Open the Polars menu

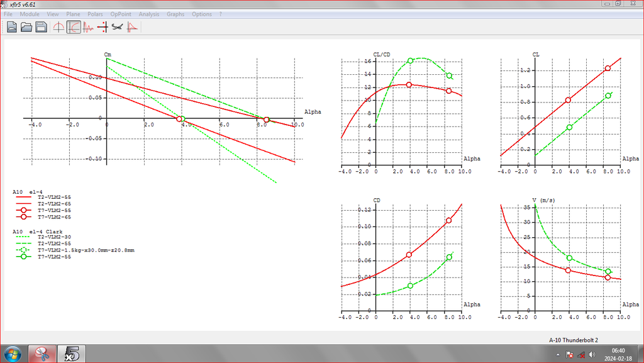95,14
